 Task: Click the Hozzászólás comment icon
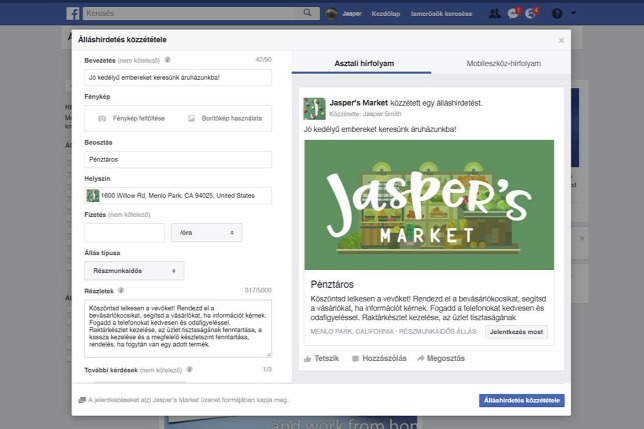click(x=355, y=359)
